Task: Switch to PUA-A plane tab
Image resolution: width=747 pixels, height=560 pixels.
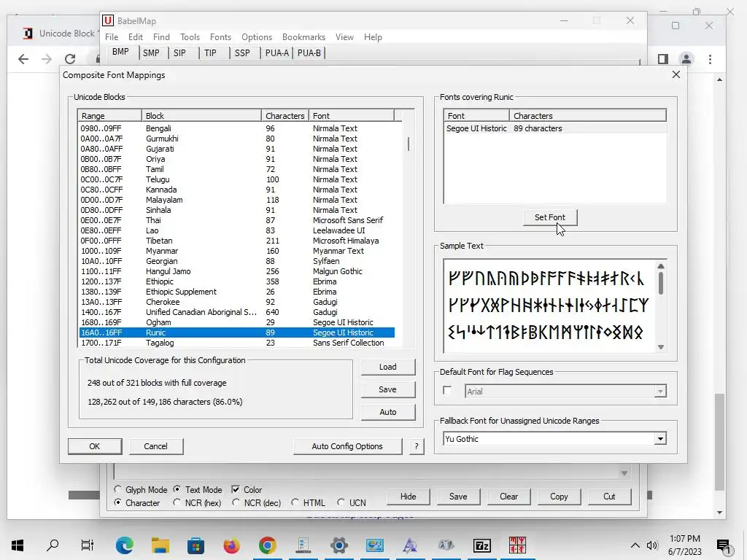Action: pos(276,52)
